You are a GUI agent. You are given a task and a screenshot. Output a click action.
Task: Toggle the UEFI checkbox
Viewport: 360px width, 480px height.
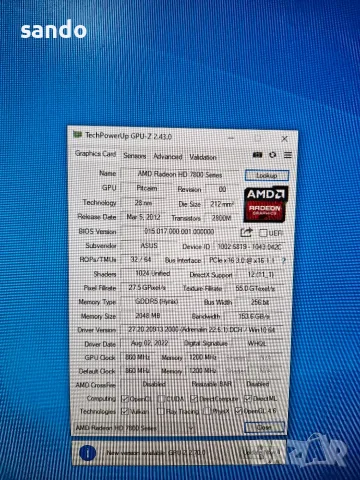pyautogui.click(x=263, y=233)
